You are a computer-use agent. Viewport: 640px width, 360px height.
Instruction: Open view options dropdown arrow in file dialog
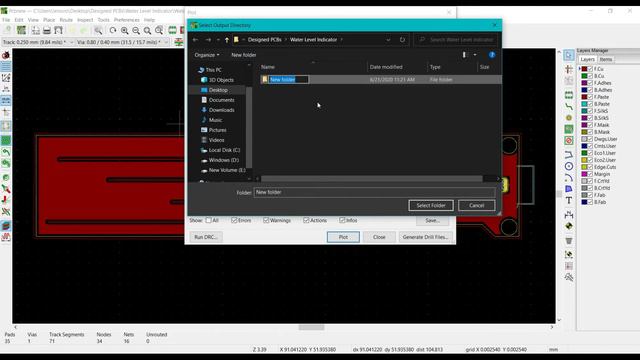[x=475, y=55]
